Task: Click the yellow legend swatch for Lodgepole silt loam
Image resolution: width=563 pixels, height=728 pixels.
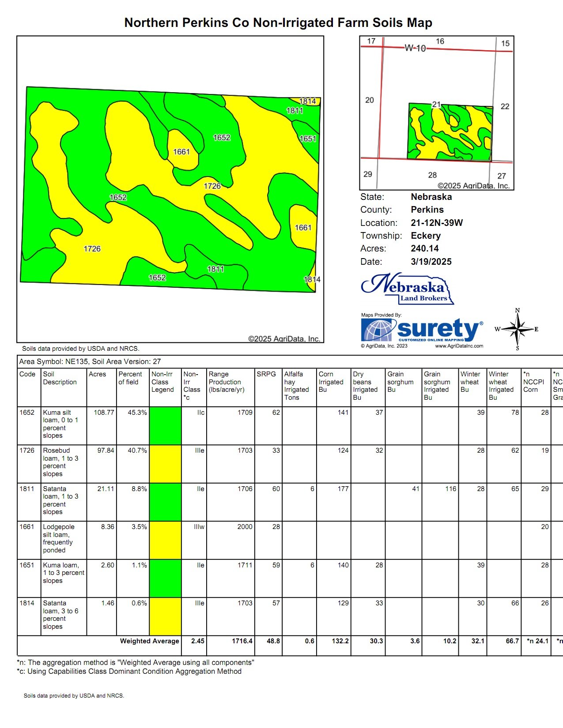Action: tap(165, 540)
